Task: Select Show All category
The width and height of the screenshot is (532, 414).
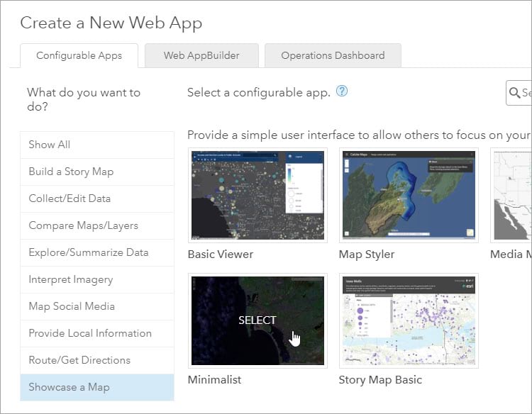Action: (96, 145)
